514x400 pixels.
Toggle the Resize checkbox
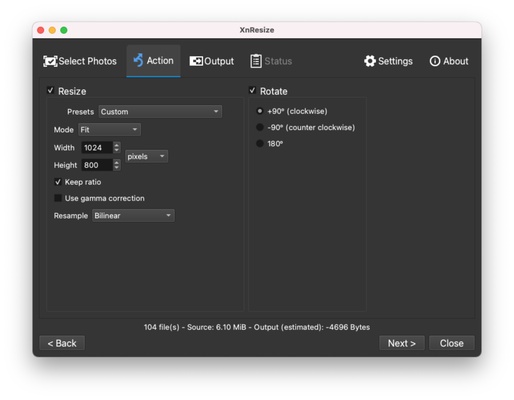pyautogui.click(x=50, y=91)
